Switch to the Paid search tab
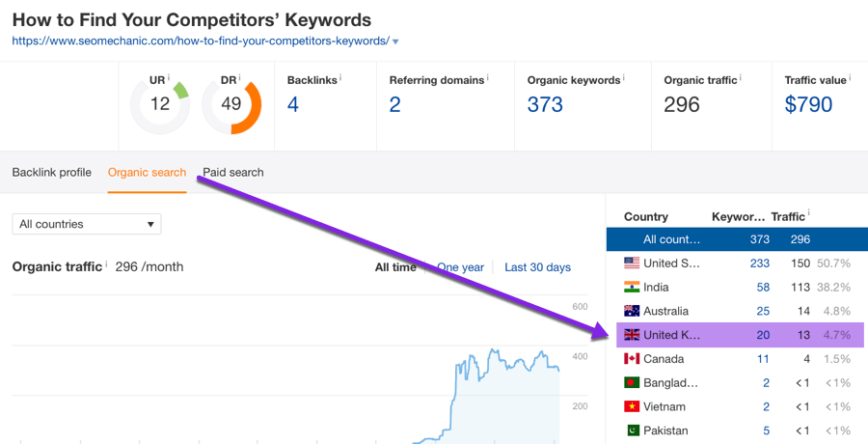The image size is (868, 444). click(232, 172)
